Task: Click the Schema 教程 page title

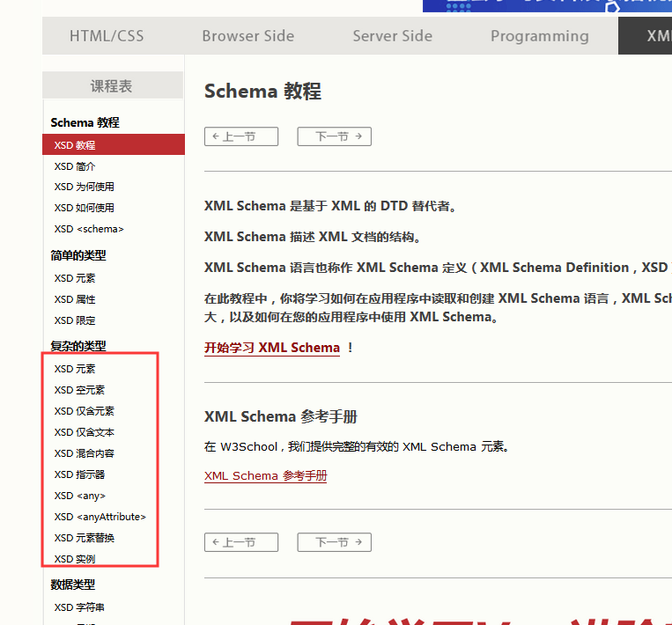Action: point(262,92)
